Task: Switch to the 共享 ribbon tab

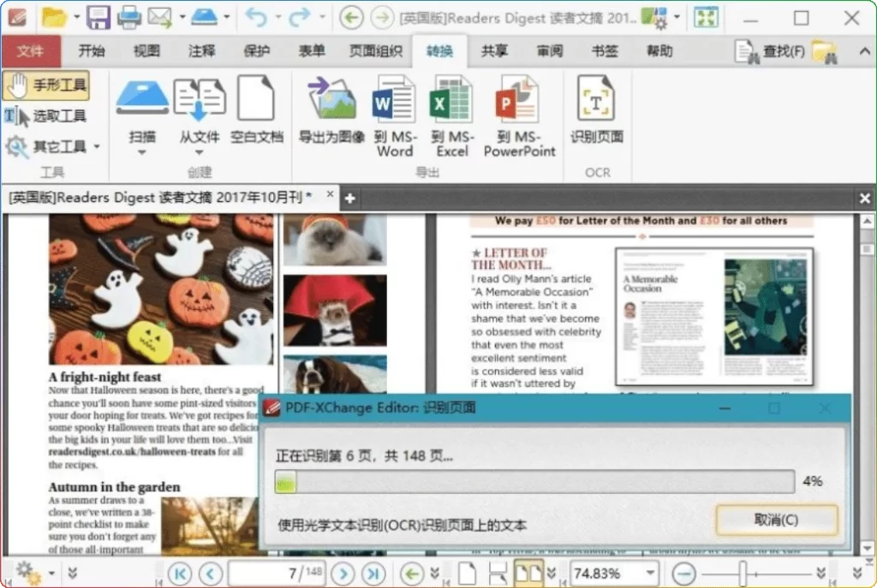Action: [494, 51]
